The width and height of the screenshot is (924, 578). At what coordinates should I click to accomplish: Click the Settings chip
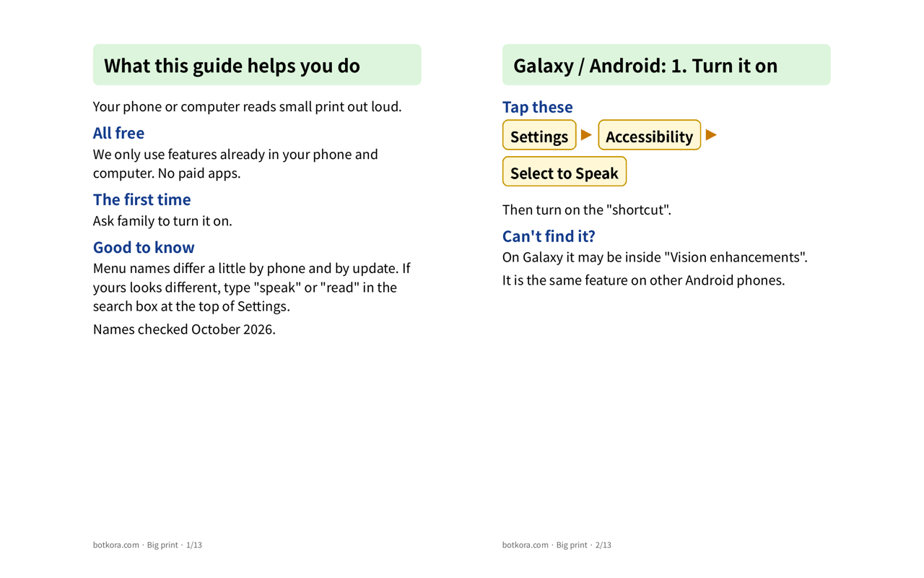coord(539,135)
